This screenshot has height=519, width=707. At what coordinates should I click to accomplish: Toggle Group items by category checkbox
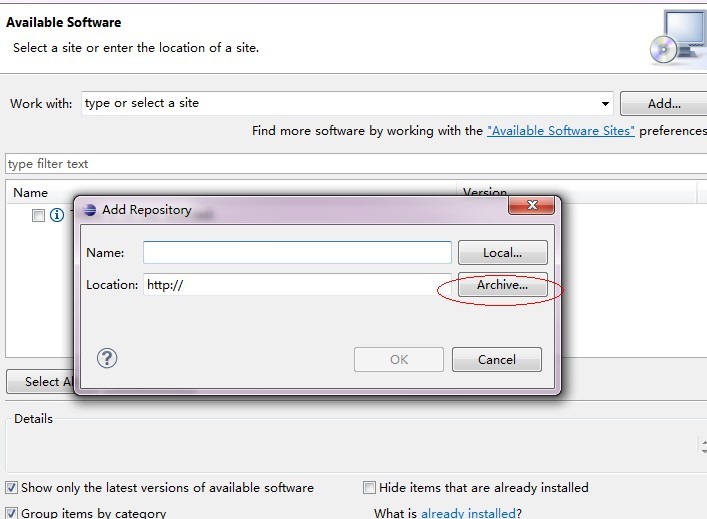click(x=11, y=513)
